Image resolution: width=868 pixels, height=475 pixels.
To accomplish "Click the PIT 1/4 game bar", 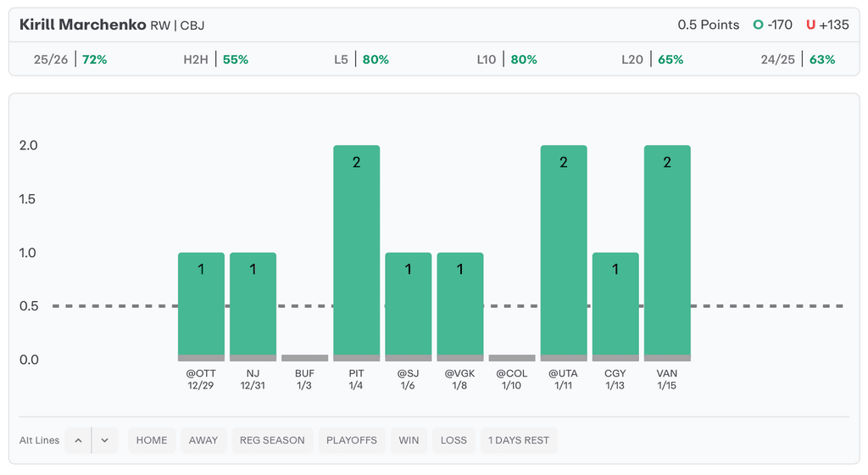I will point(356,253).
